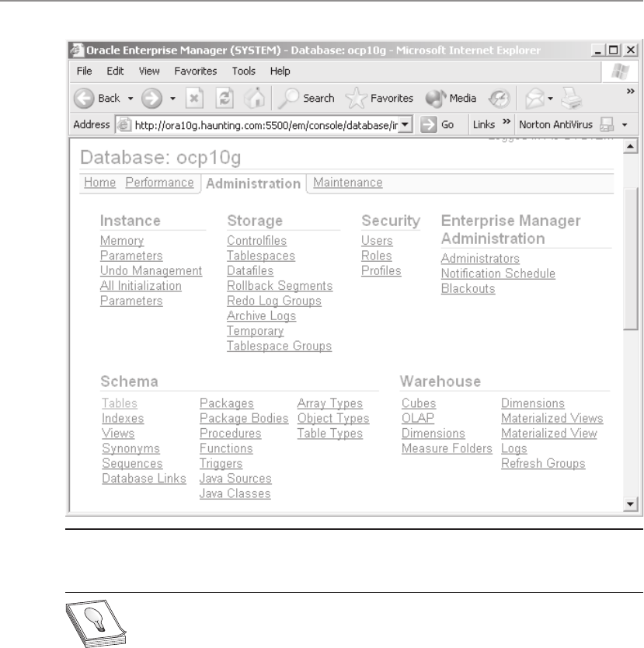Viewport: 644px width, 648px height.
Task: Expand the Links toolbar chevron
Action: point(506,121)
